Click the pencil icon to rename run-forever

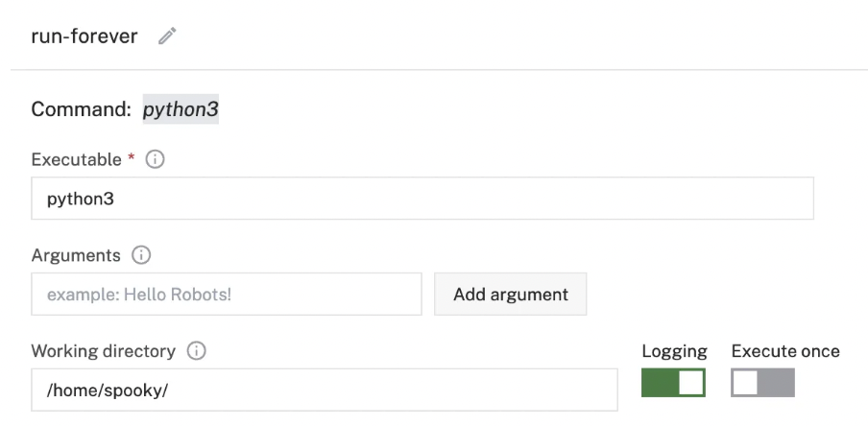click(x=168, y=36)
